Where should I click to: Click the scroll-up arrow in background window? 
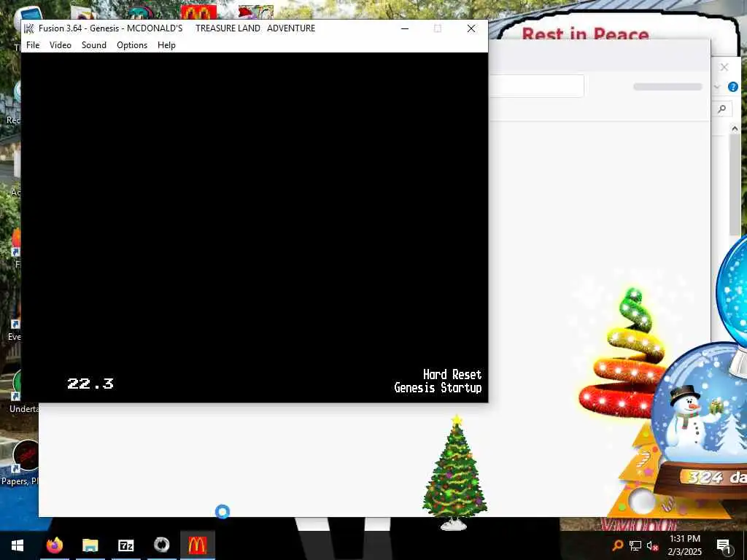coord(735,128)
